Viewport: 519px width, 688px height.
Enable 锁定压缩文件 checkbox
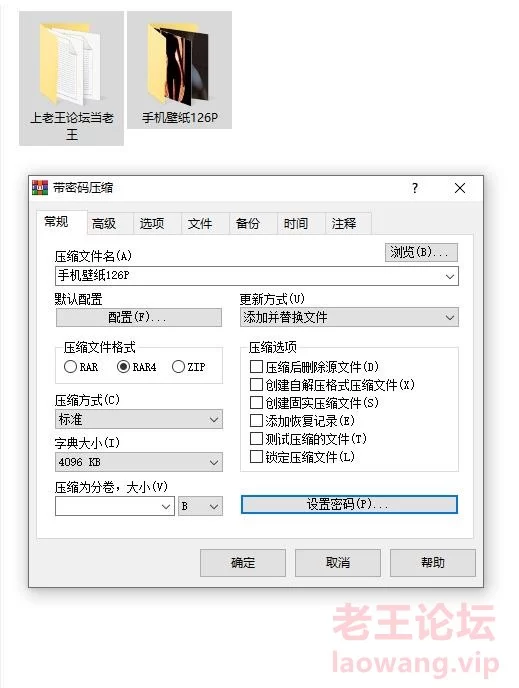(256, 457)
